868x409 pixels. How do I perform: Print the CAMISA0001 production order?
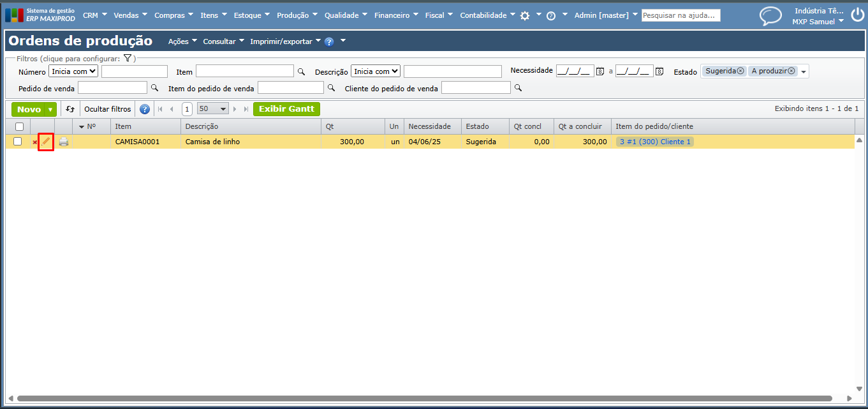[64, 142]
